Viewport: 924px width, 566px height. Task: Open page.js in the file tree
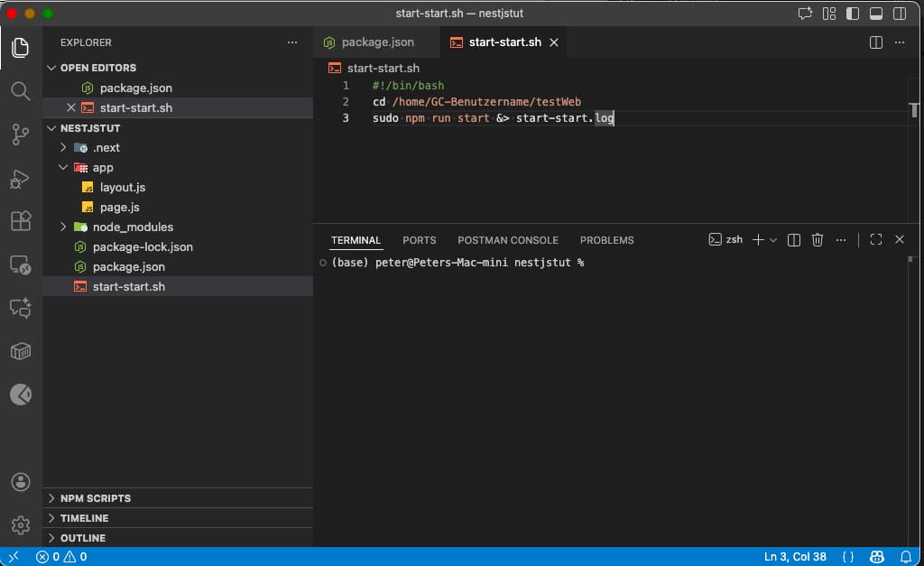click(119, 208)
